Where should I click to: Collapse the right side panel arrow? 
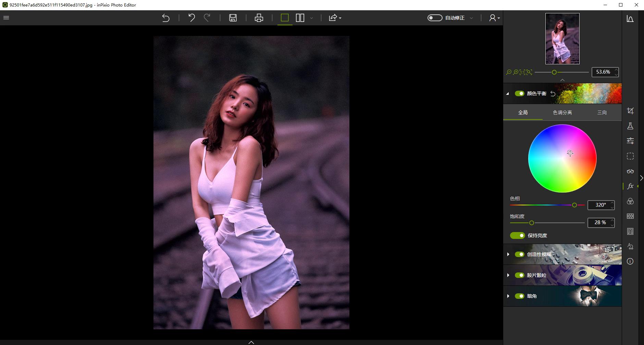(641, 178)
